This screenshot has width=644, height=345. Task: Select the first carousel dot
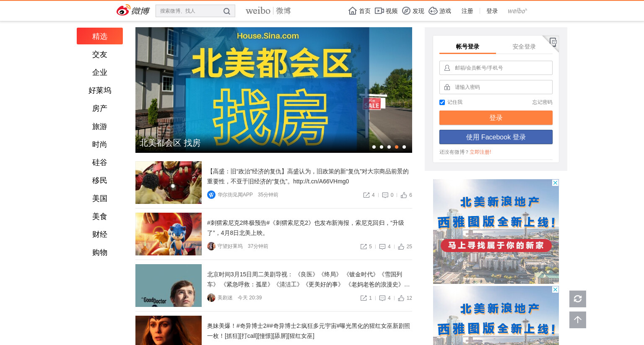coord(374,147)
